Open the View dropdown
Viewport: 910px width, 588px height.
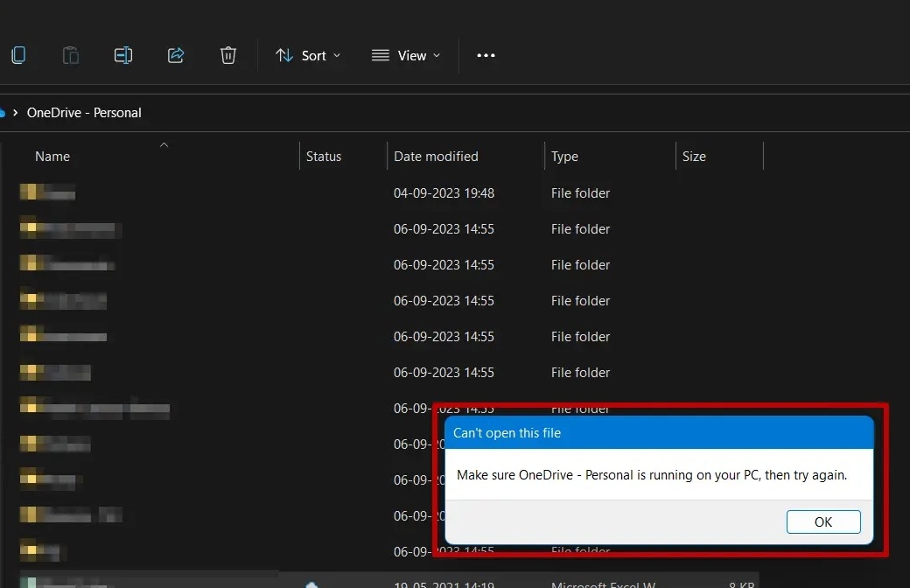405,54
